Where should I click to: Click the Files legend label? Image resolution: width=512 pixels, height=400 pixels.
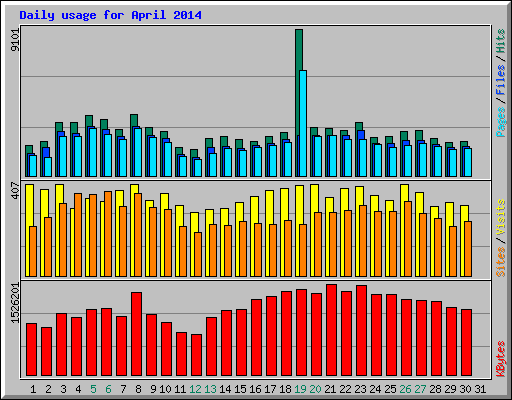click(x=500, y=80)
